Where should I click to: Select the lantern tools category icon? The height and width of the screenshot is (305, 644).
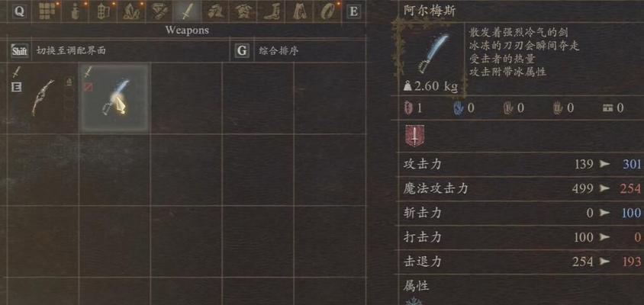[102, 11]
